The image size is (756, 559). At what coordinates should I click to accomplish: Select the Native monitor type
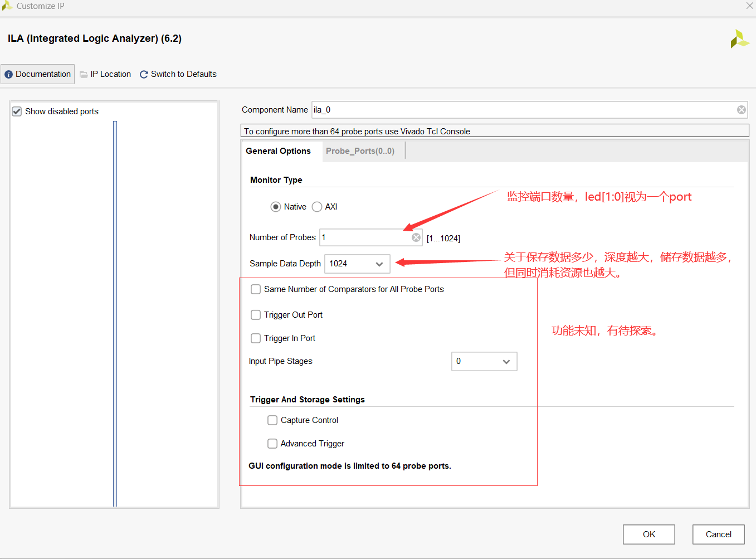point(276,207)
